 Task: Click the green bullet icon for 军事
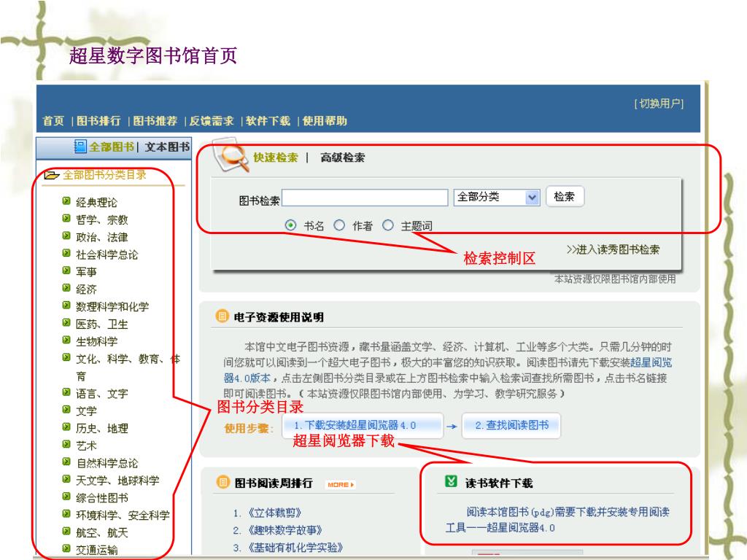66,271
